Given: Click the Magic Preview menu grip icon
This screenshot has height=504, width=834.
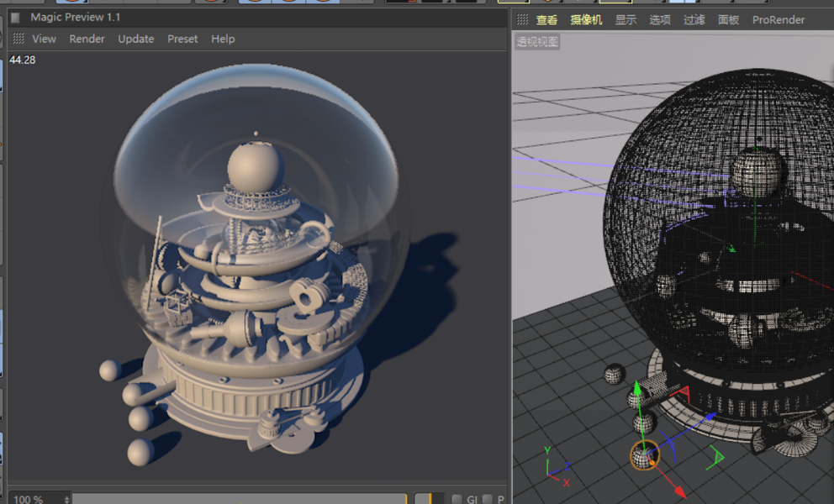Looking at the screenshot, I should 18,39.
